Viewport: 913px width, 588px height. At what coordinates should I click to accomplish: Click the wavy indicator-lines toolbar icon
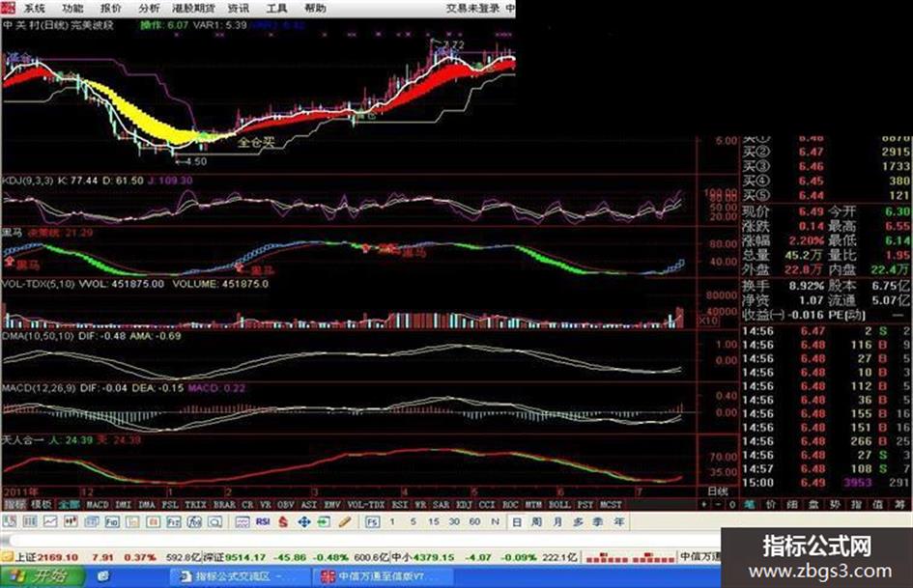tap(243, 521)
